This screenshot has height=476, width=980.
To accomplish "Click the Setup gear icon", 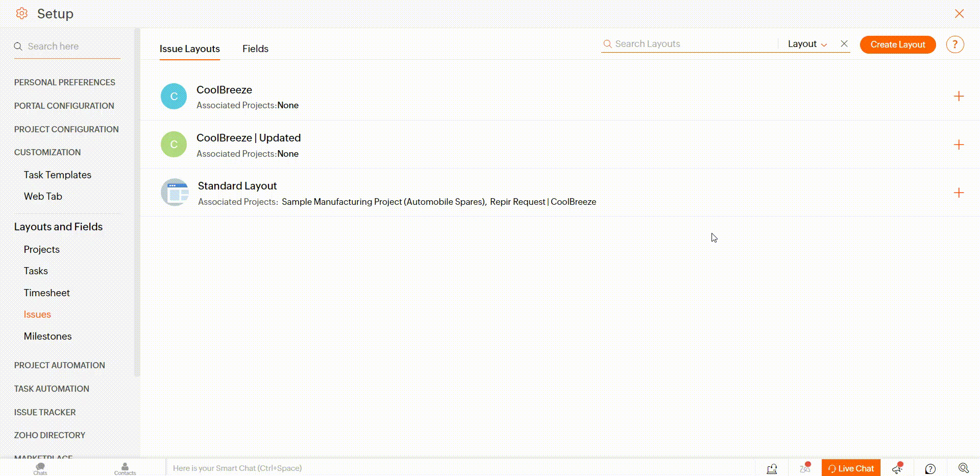I will 21,14.
